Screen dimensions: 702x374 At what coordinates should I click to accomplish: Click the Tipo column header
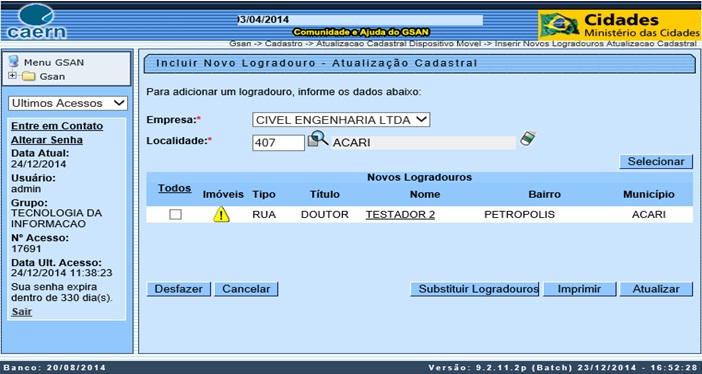[264, 194]
